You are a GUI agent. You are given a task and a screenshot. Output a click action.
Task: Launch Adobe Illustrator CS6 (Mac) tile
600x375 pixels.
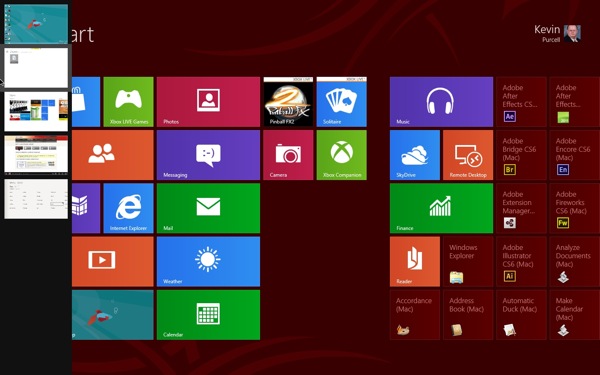[521, 261]
